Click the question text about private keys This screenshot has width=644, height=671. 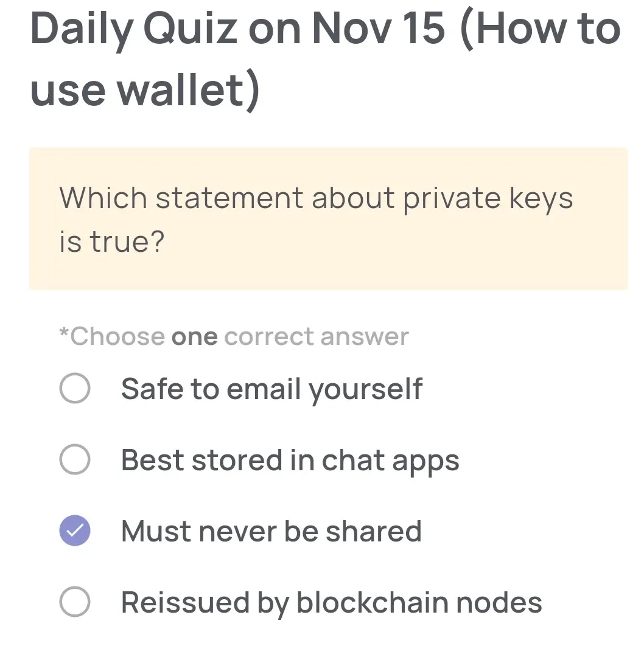tap(316, 198)
